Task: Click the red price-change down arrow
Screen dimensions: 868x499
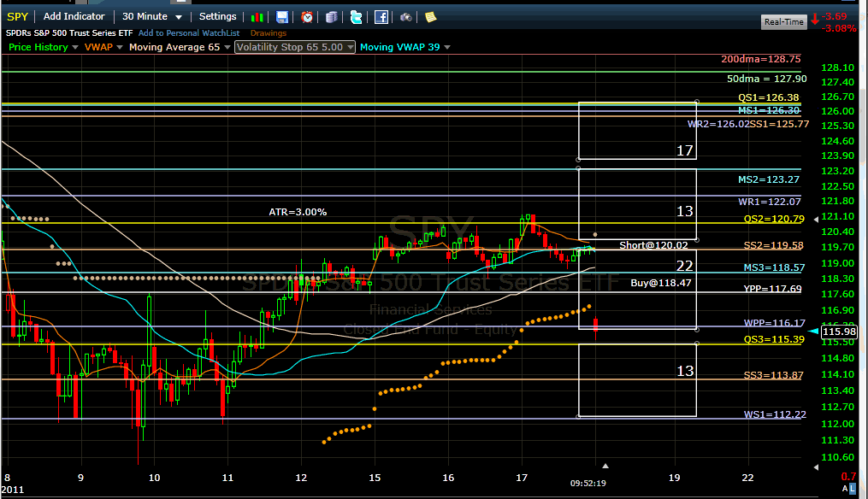Action: (815, 20)
